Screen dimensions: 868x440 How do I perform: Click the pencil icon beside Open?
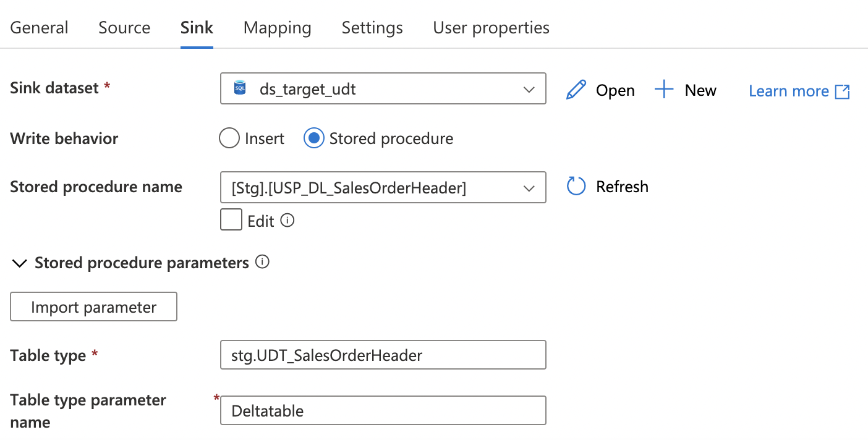[x=576, y=90]
